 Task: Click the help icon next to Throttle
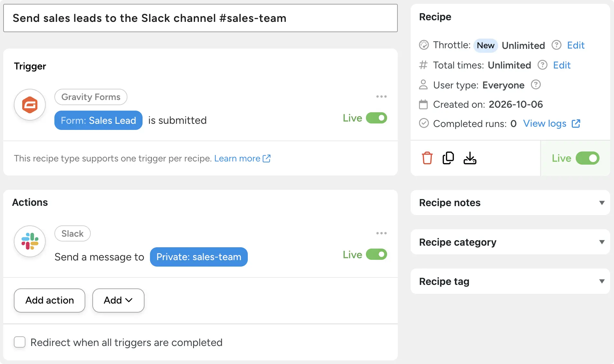pyautogui.click(x=556, y=45)
